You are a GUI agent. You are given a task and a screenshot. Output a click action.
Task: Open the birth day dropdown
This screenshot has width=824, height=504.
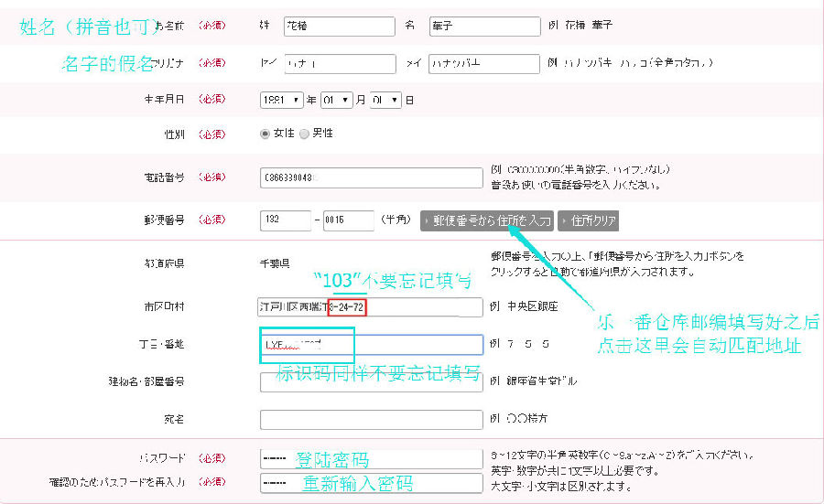pyautogui.click(x=385, y=100)
